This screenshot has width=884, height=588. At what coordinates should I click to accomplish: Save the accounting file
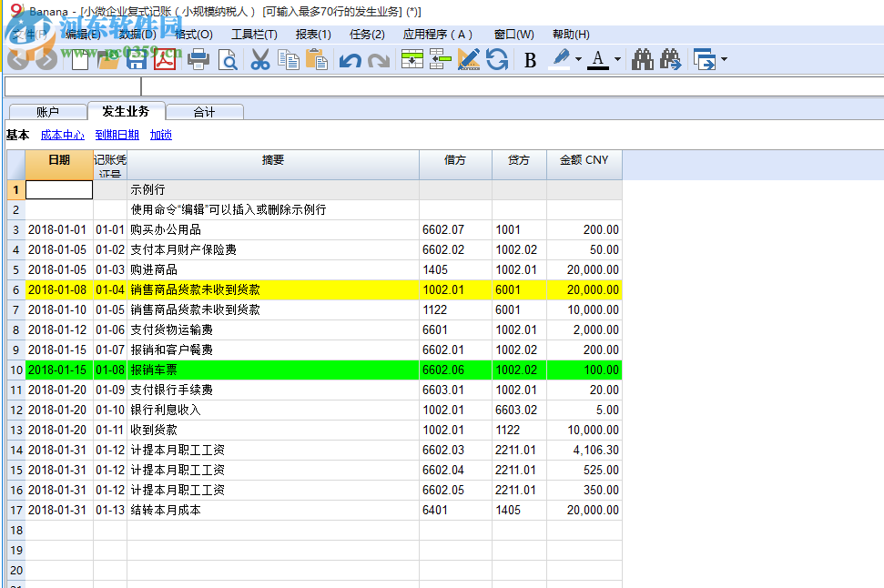pos(138,59)
